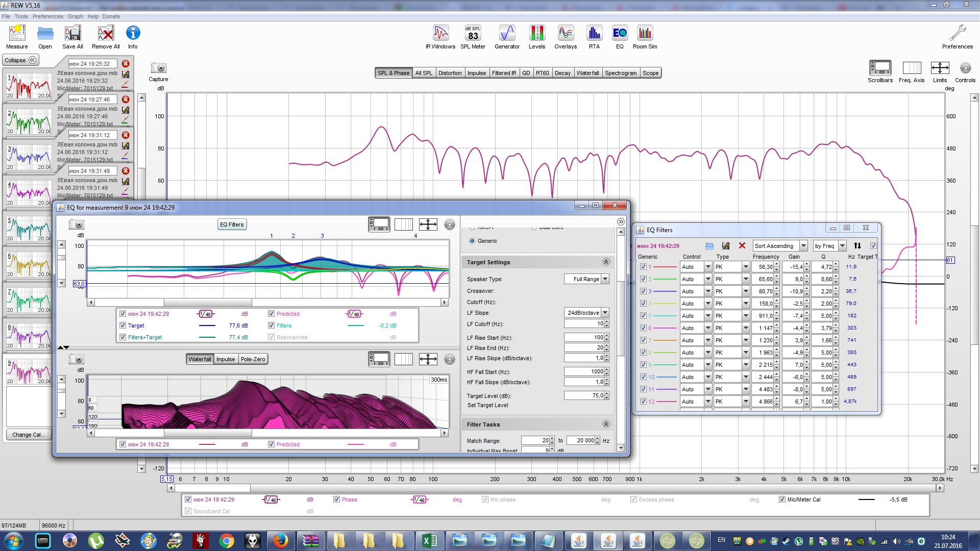Screen dimensions: 980x551
Task: Select the Generic equaliser radio button
Action: pyautogui.click(x=472, y=241)
